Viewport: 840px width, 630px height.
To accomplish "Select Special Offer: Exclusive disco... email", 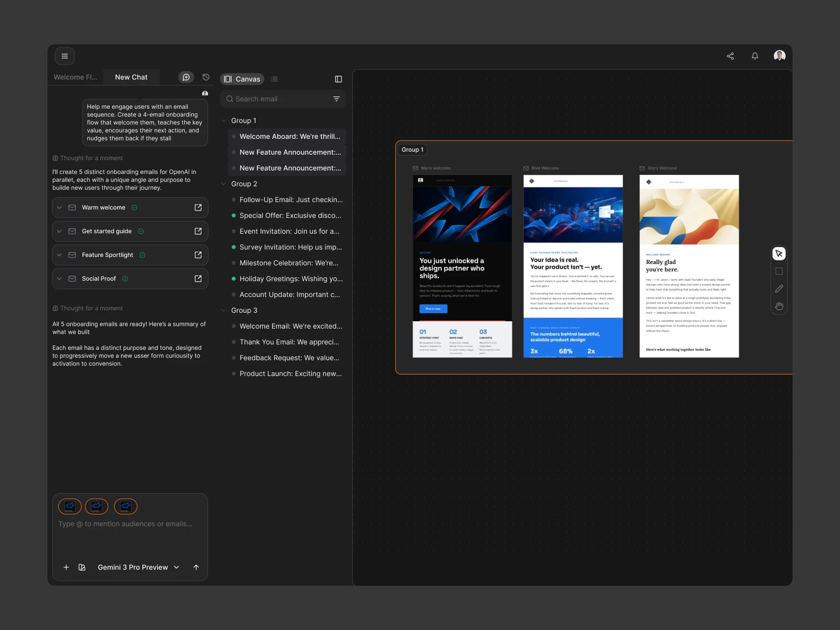I will click(287, 215).
